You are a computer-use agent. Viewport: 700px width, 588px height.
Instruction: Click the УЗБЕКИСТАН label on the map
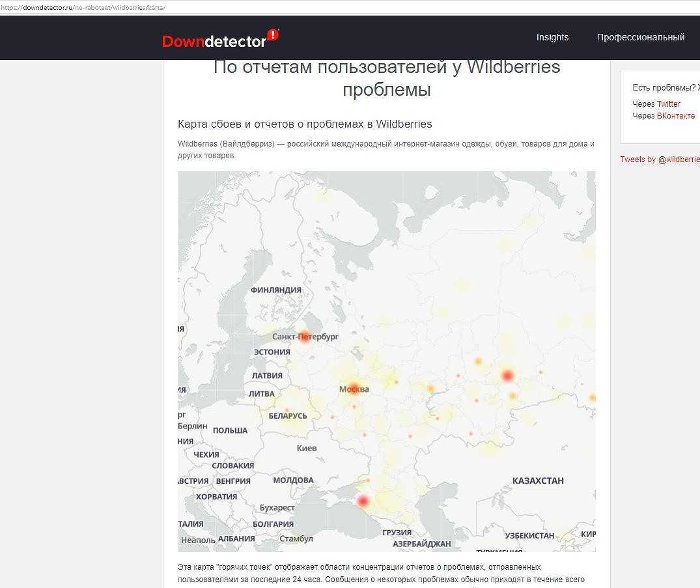[529, 535]
